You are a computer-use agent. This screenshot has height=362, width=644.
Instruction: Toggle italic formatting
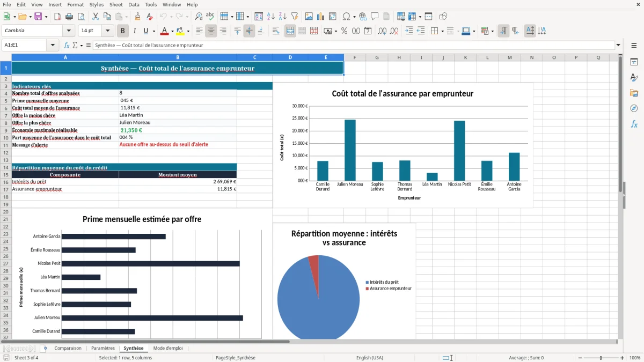pyautogui.click(x=135, y=31)
